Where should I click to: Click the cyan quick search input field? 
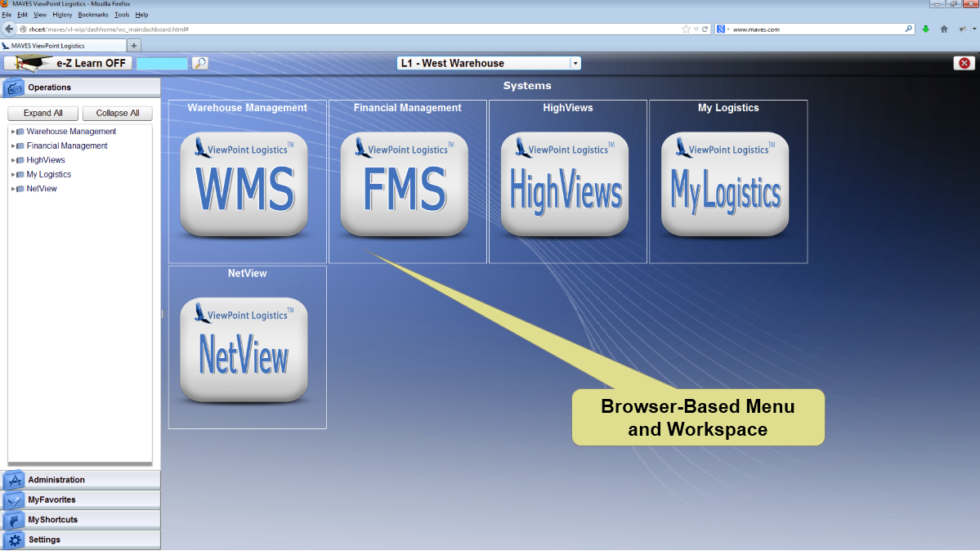click(x=162, y=63)
